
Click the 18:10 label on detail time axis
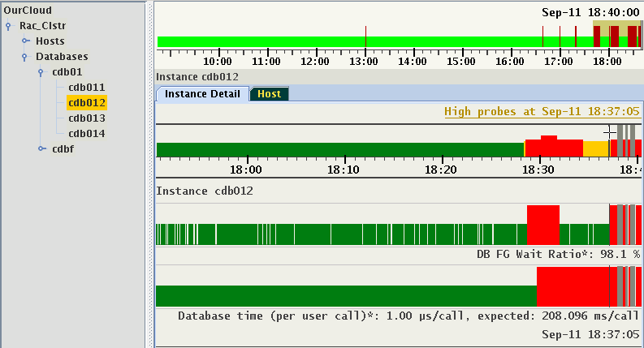(344, 170)
